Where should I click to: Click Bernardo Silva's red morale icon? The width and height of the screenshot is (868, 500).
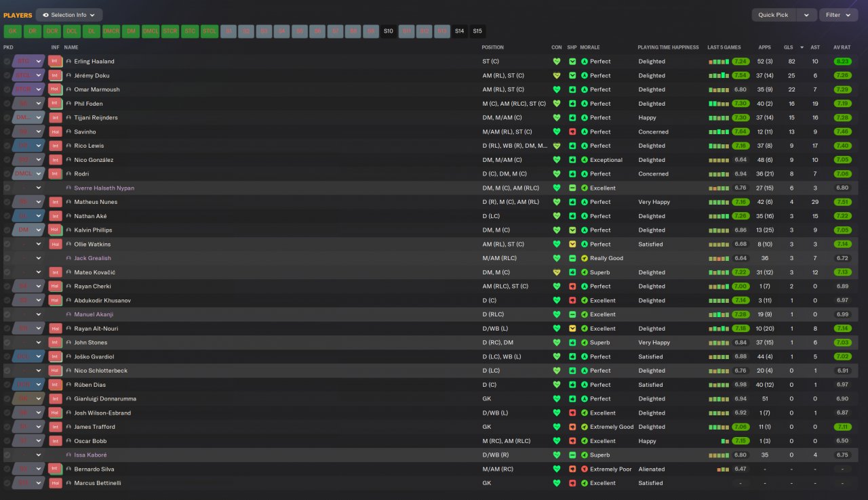pos(585,469)
